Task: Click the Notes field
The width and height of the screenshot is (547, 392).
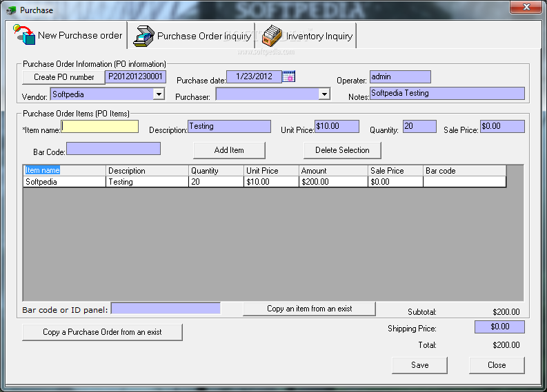Action: [447, 94]
